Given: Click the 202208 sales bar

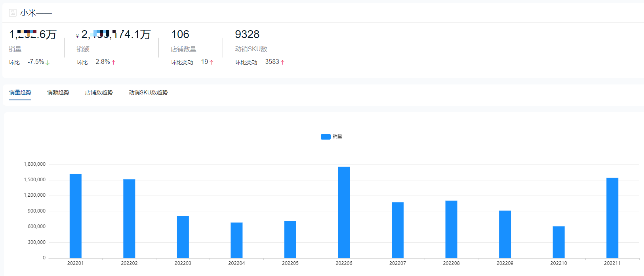Looking at the screenshot, I should [451, 229].
